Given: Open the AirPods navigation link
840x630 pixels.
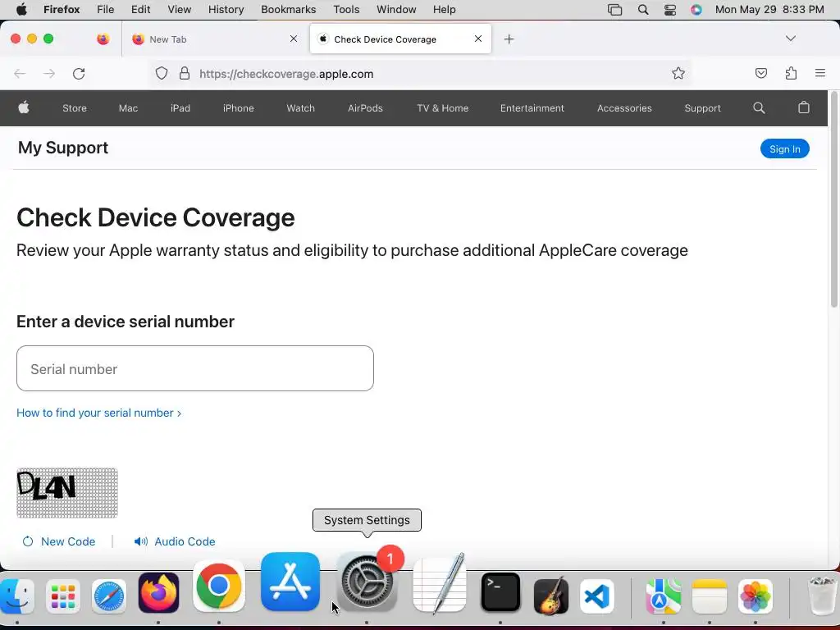Looking at the screenshot, I should pos(365,108).
